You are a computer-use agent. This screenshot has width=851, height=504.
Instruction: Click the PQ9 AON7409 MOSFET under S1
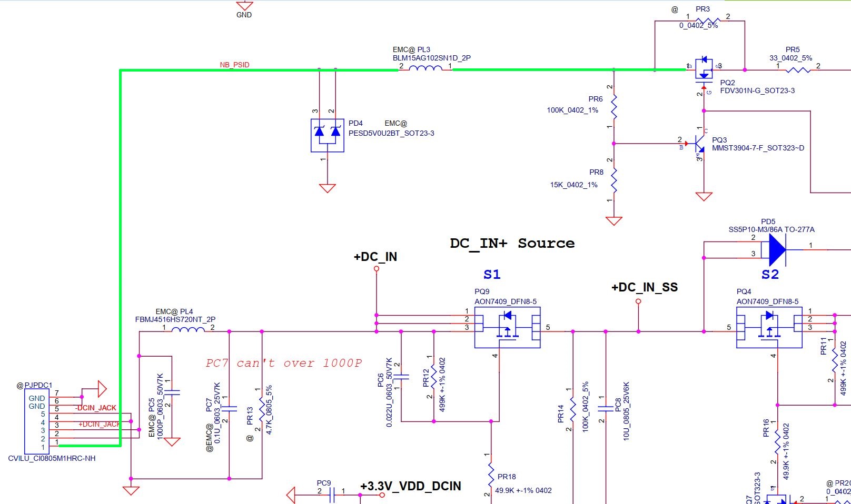click(x=507, y=327)
